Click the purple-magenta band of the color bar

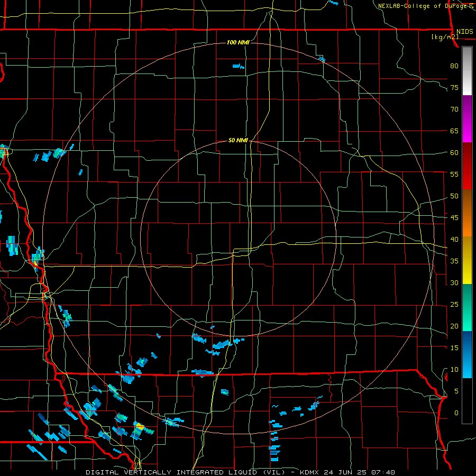(467, 118)
